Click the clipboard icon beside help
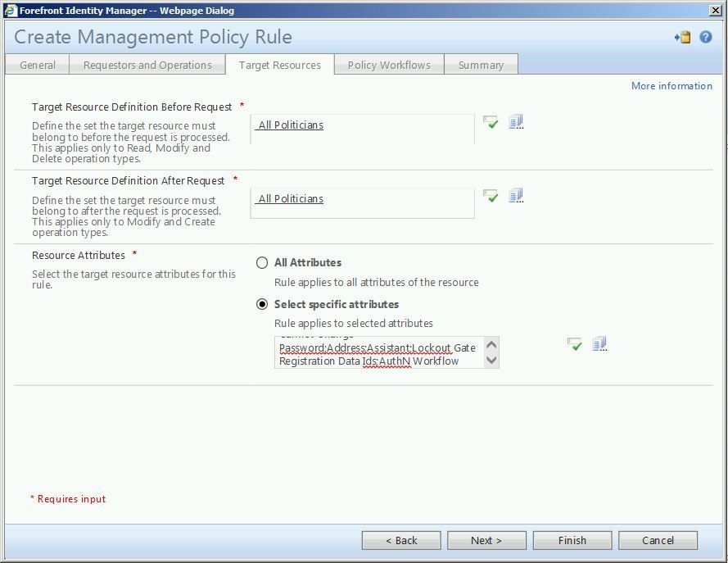 coord(683,37)
